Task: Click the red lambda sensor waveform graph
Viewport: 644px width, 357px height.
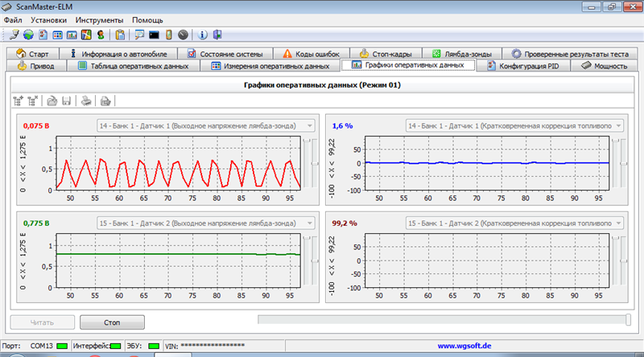Action: tap(178, 163)
